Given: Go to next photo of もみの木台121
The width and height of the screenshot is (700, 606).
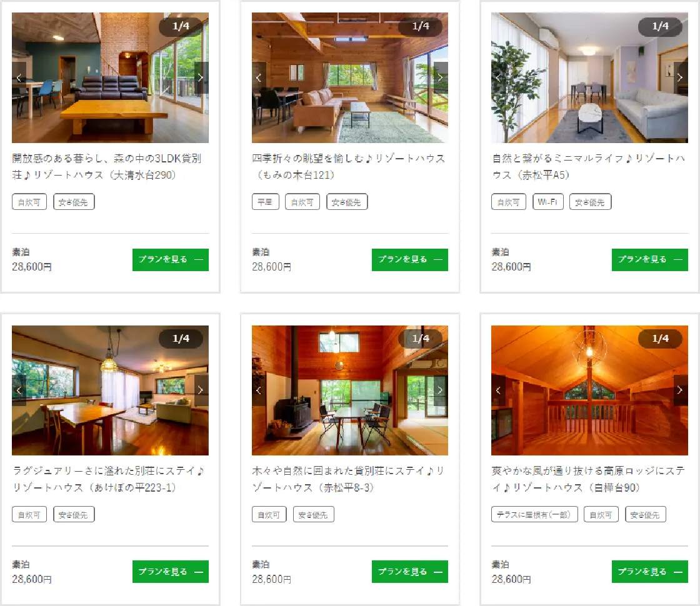Looking at the screenshot, I should click(441, 77).
